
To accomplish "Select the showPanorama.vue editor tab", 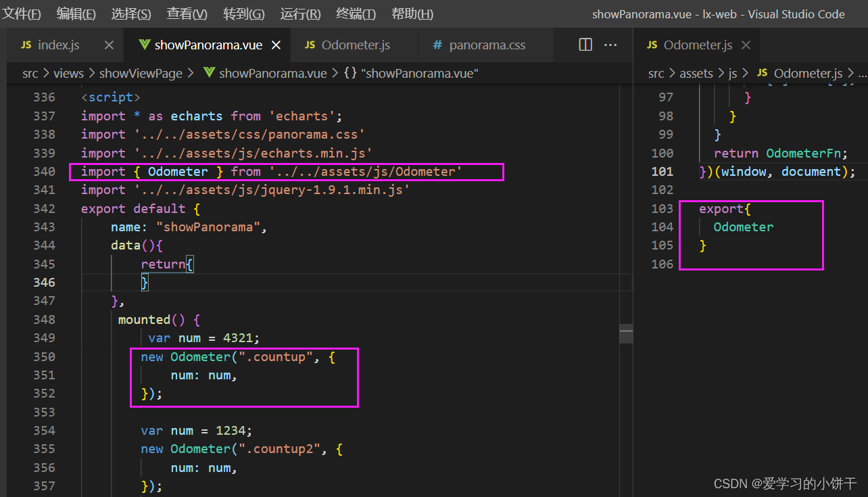I will (x=208, y=45).
